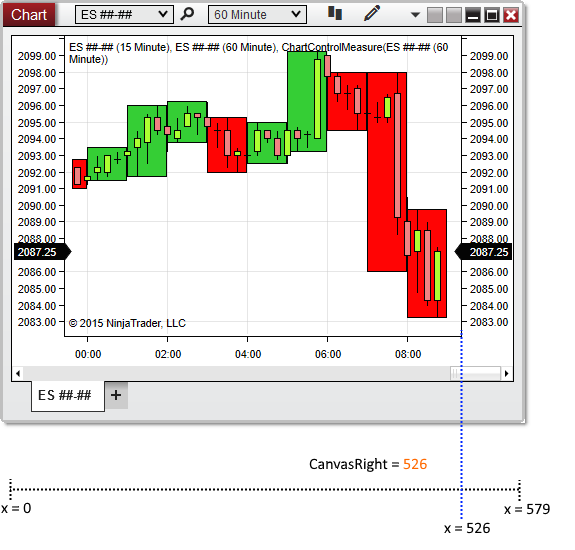Click the right axis 2092.00 price label

(x=489, y=173)
